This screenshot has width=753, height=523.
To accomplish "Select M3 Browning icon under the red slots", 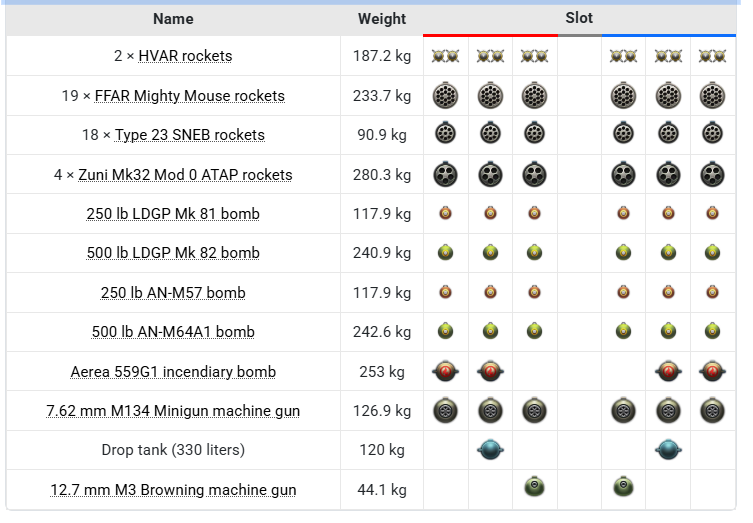I will (x=534, y=486).
